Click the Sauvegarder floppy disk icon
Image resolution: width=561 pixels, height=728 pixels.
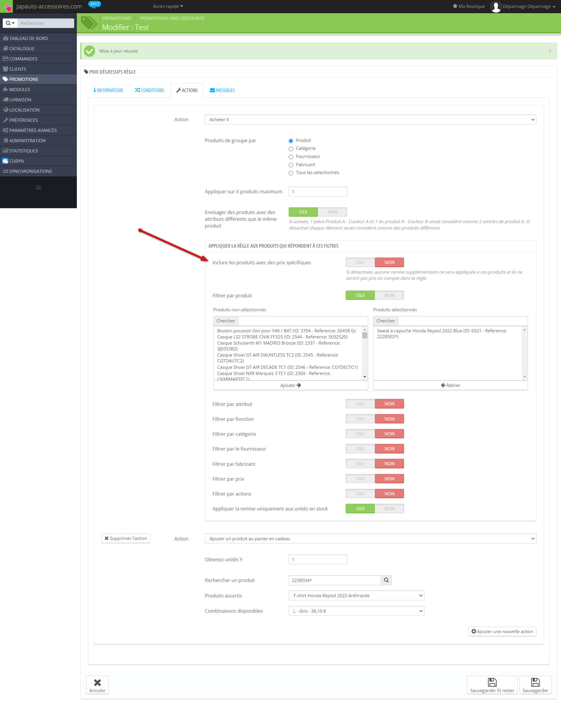tap(535, 682)
